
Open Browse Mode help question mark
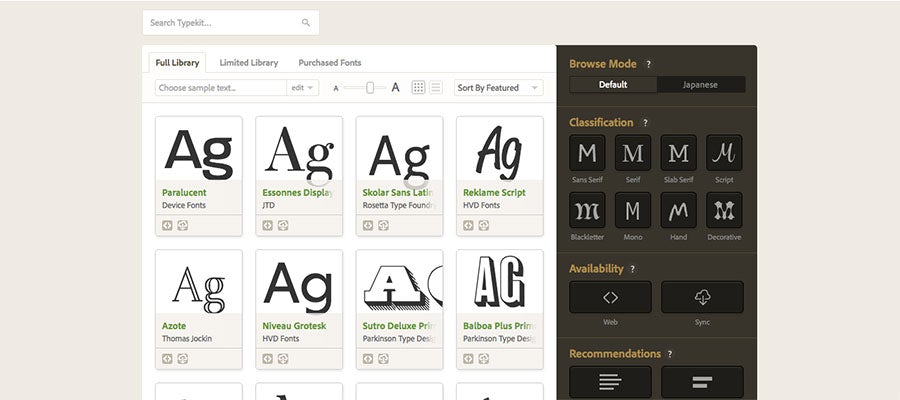pyautogui.click(x=649, y=64)
